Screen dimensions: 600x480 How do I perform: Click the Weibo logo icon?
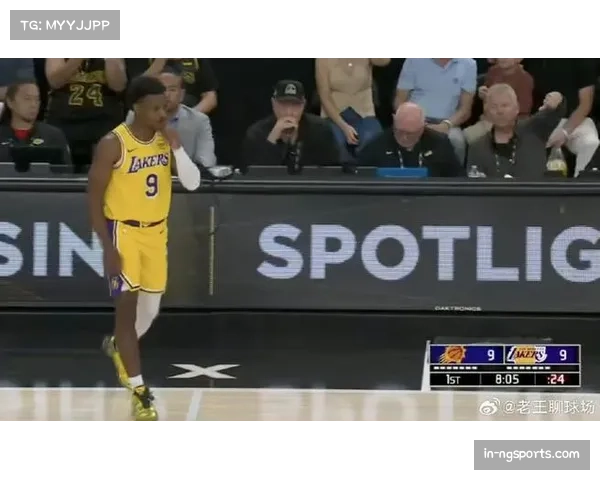(489, 407)
